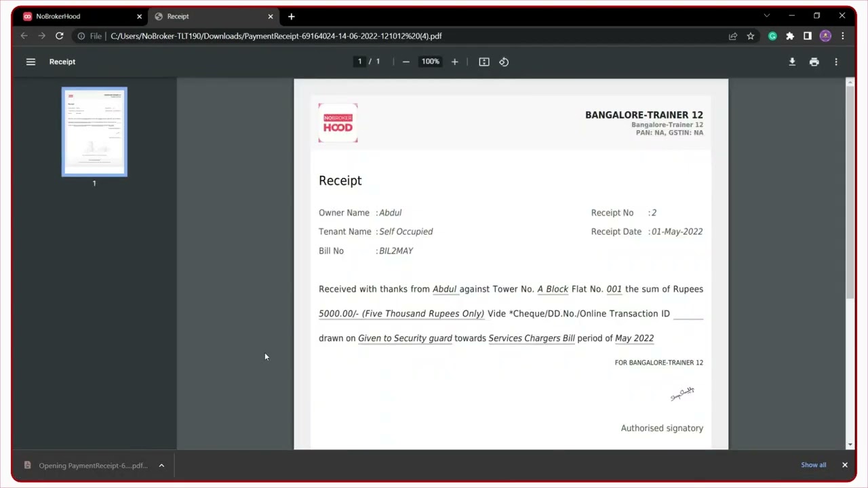This screenshot has height=488, width=868.
Task: Open a new browser tab
Action: tap(291, 16)
